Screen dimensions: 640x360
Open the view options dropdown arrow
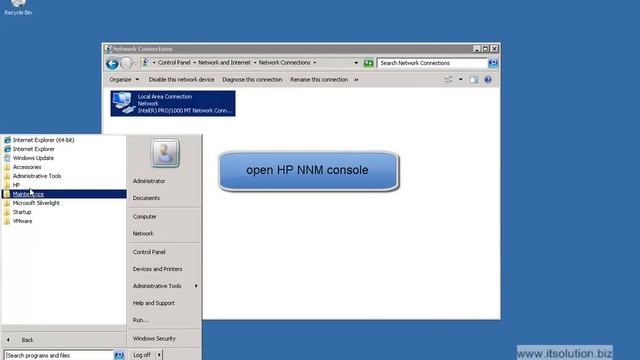[460, 80]
